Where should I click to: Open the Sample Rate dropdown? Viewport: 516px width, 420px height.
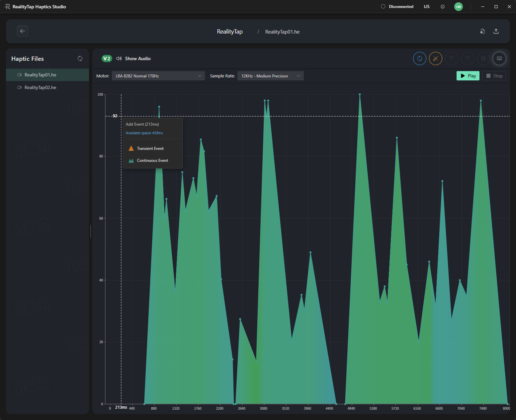pos(271,76)
